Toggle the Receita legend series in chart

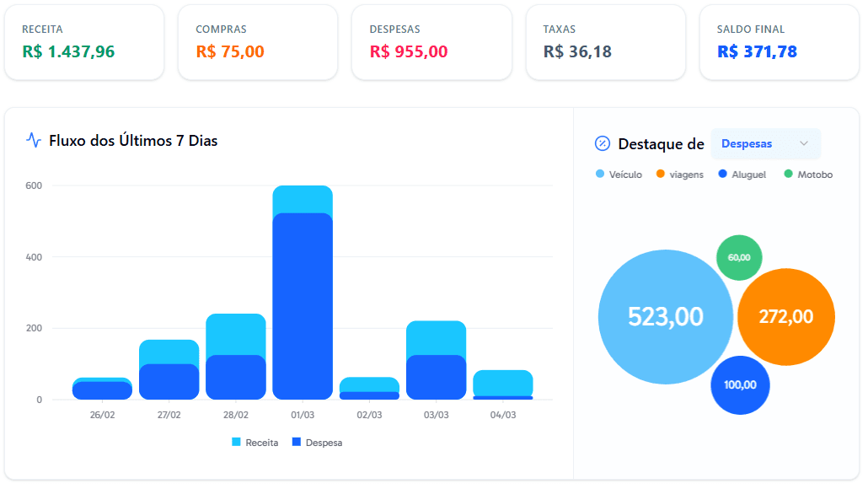(x=255, y=443)
